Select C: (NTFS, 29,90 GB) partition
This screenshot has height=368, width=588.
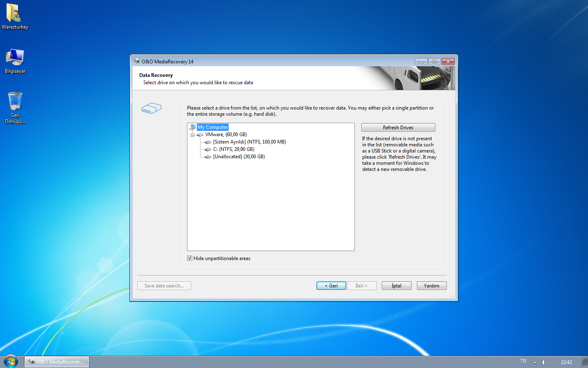[234, 149]
